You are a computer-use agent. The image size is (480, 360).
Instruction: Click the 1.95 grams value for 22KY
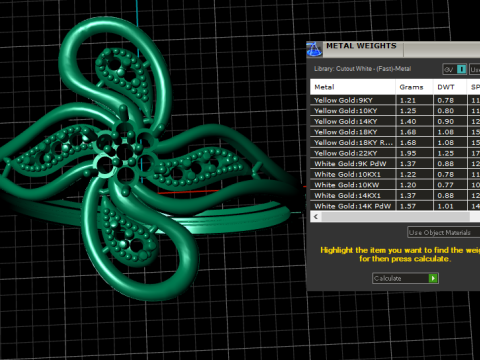pos(408,153)
